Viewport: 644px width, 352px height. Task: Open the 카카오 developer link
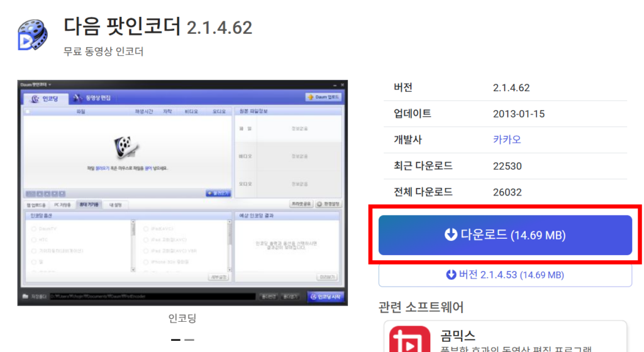(507, 140)
